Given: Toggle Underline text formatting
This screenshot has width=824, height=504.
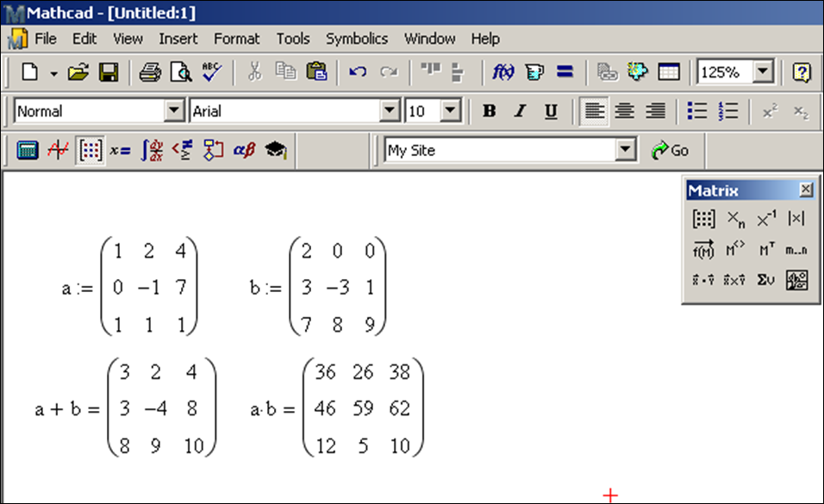Looking at the screenshot, I should [x=551, y=111].
